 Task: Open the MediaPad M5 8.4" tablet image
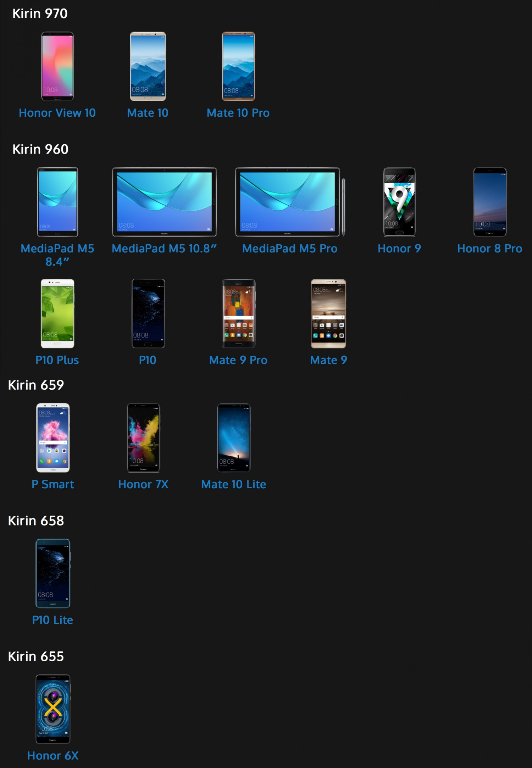pos(57,202)
